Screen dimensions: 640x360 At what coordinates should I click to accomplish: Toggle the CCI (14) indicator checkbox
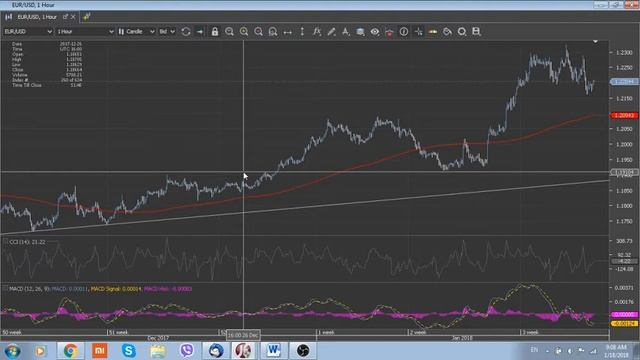click(5, 242)
